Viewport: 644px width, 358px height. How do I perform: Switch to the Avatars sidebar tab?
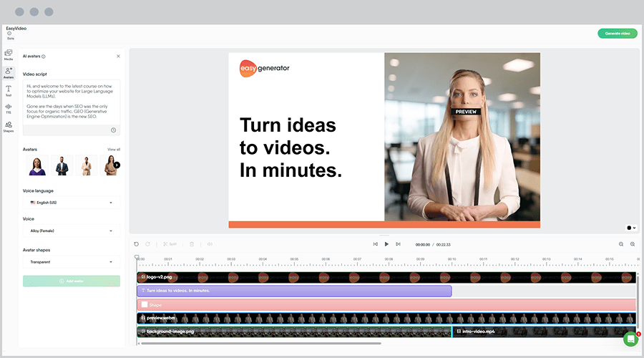[9, 72]
